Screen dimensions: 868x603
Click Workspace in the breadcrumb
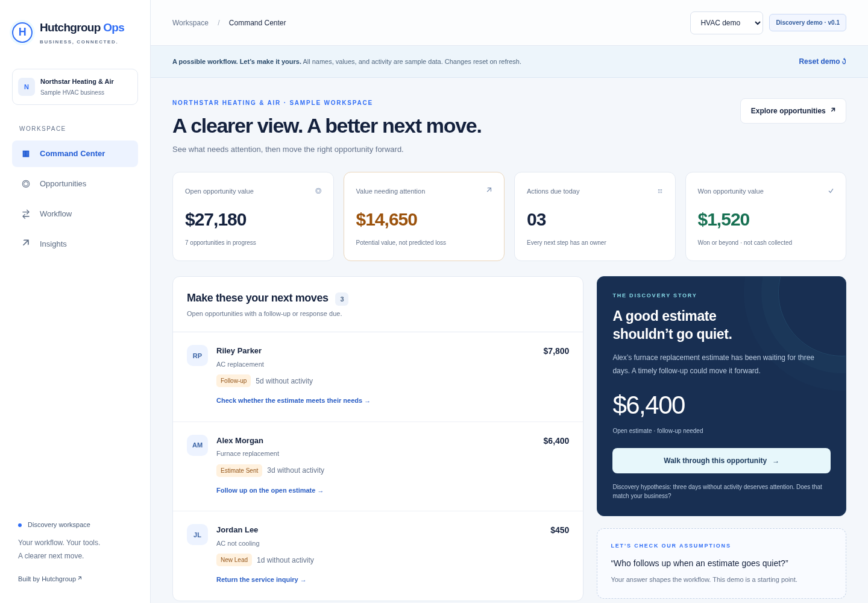(190, 23)
